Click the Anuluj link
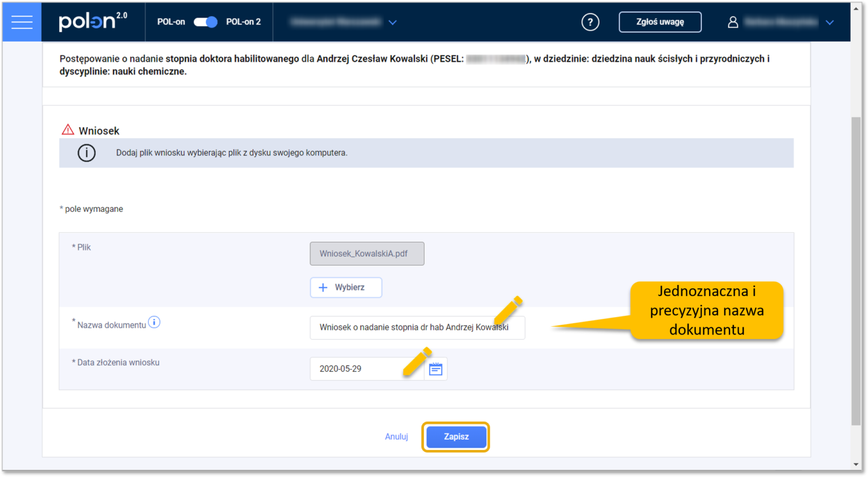 (396, 436)
